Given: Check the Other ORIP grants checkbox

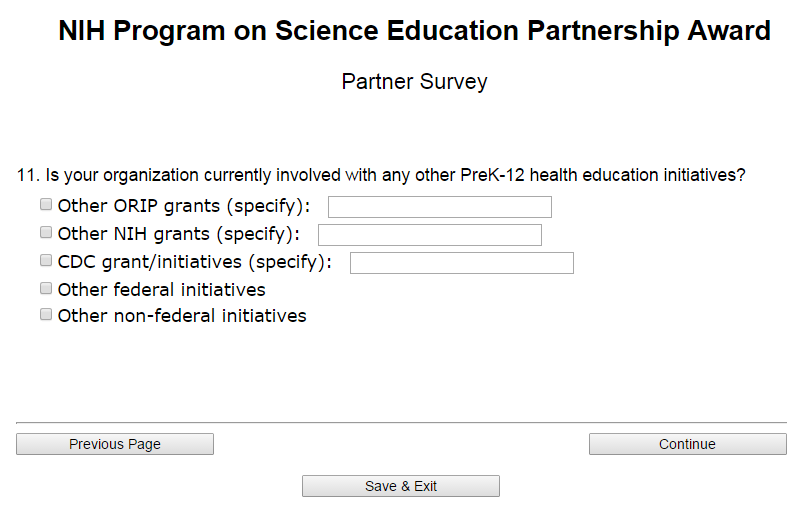Looking at the screenshot, I should coord(46,205).
